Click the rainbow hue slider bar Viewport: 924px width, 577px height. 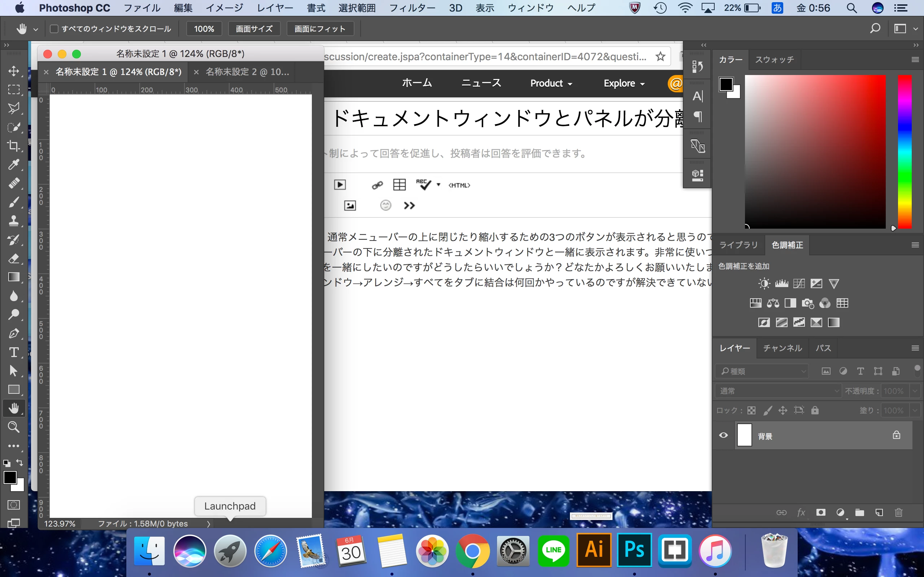[904, 152]
